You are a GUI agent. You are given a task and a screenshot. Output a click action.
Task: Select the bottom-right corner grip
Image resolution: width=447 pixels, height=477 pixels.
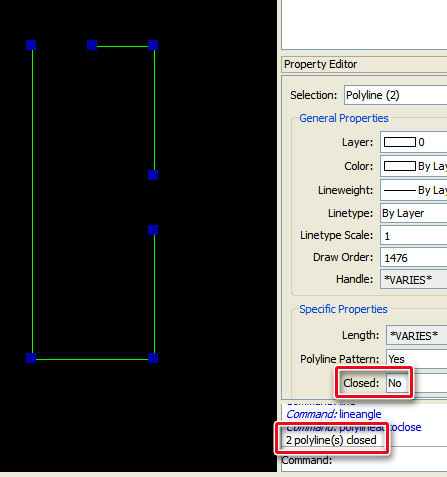[153, 358]
